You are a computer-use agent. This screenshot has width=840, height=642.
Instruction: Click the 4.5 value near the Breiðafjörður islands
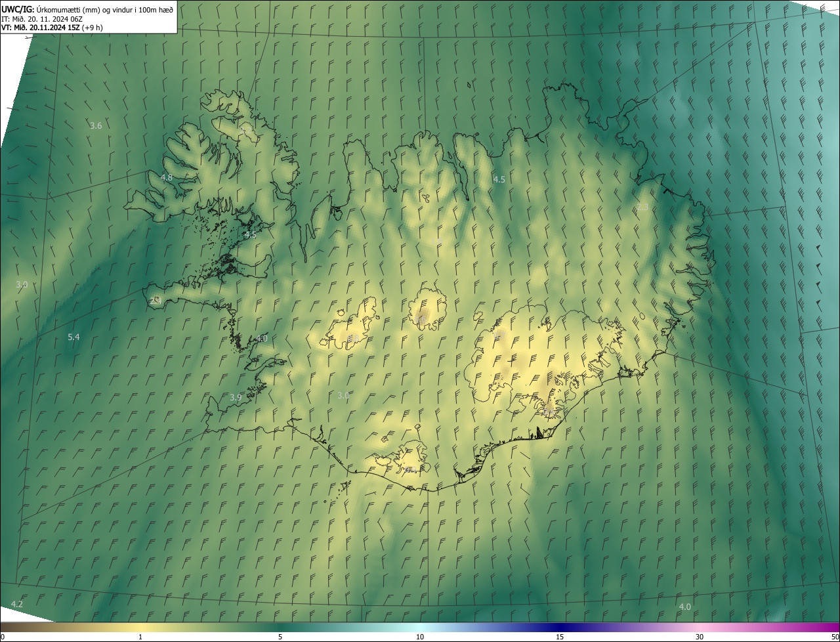250,234
